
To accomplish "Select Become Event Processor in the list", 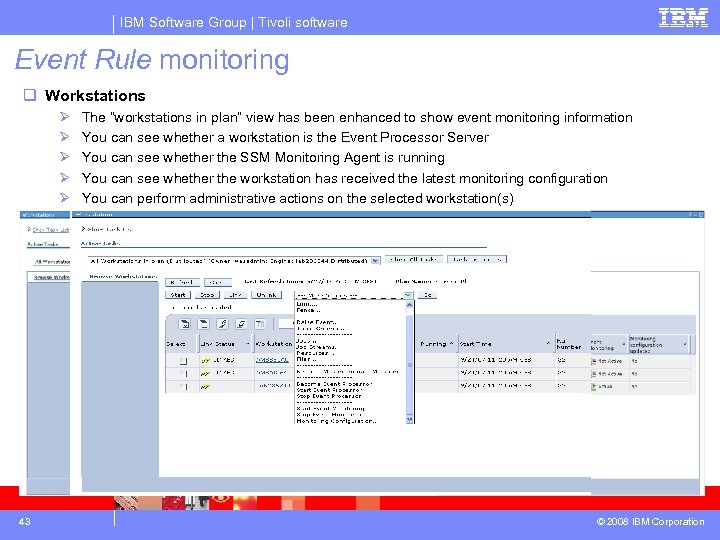I will click(334, 384).
